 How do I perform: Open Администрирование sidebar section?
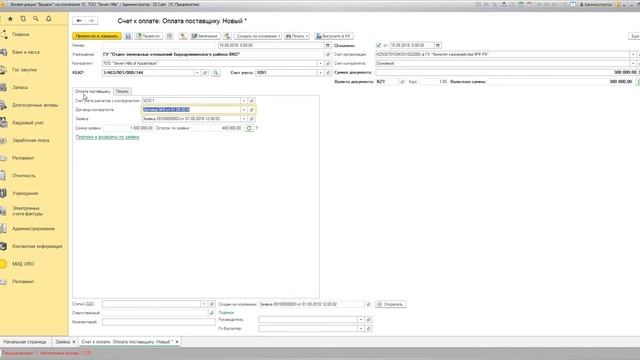click(x=33, y=229)
